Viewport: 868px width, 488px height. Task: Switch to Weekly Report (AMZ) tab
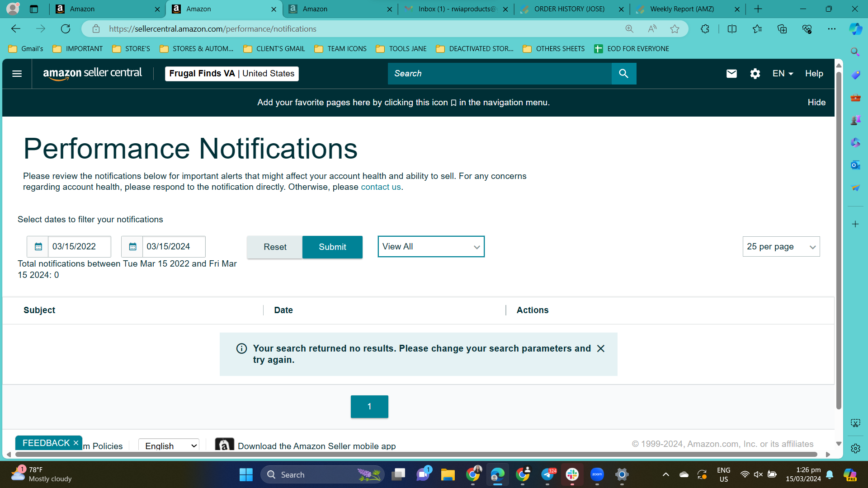[689, 9]
